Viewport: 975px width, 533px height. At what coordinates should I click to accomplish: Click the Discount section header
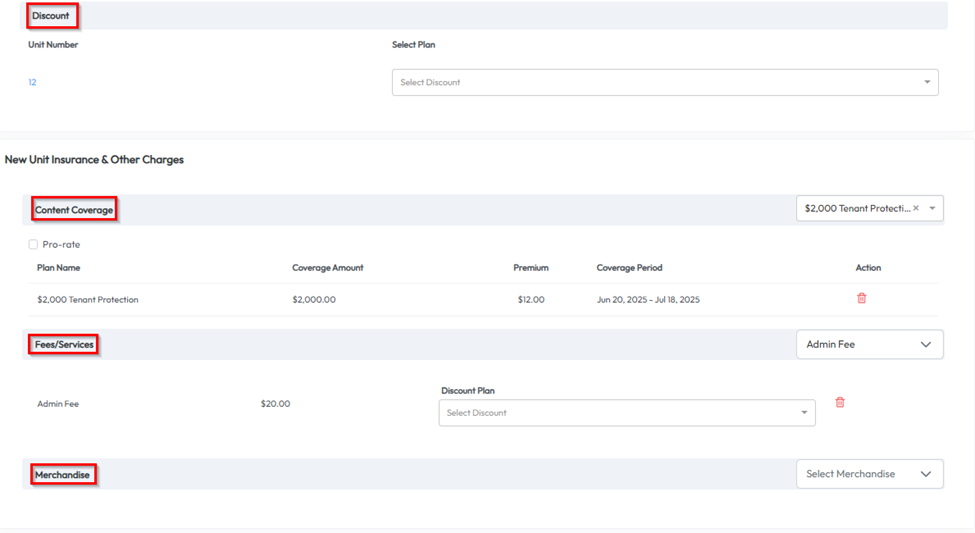52,16
